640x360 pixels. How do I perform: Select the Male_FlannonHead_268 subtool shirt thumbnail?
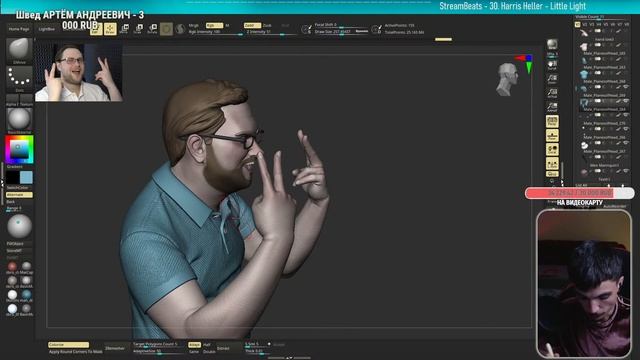584,75
